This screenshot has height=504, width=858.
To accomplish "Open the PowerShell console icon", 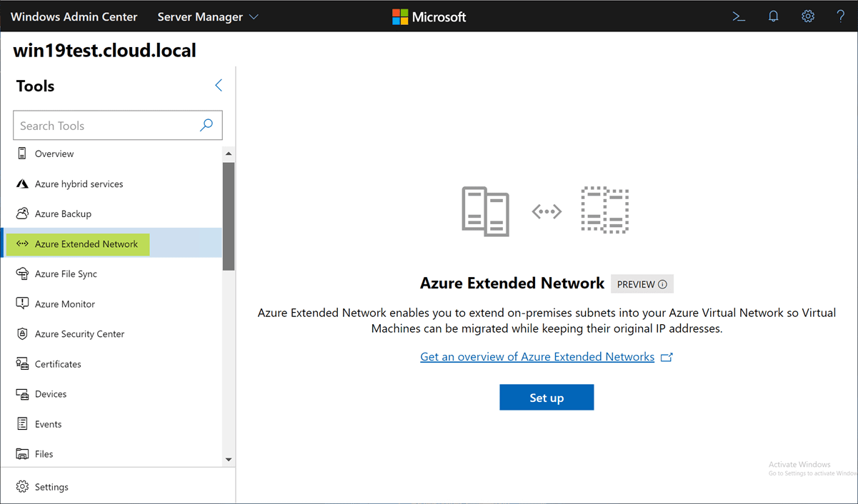I will tap(739, 16).
